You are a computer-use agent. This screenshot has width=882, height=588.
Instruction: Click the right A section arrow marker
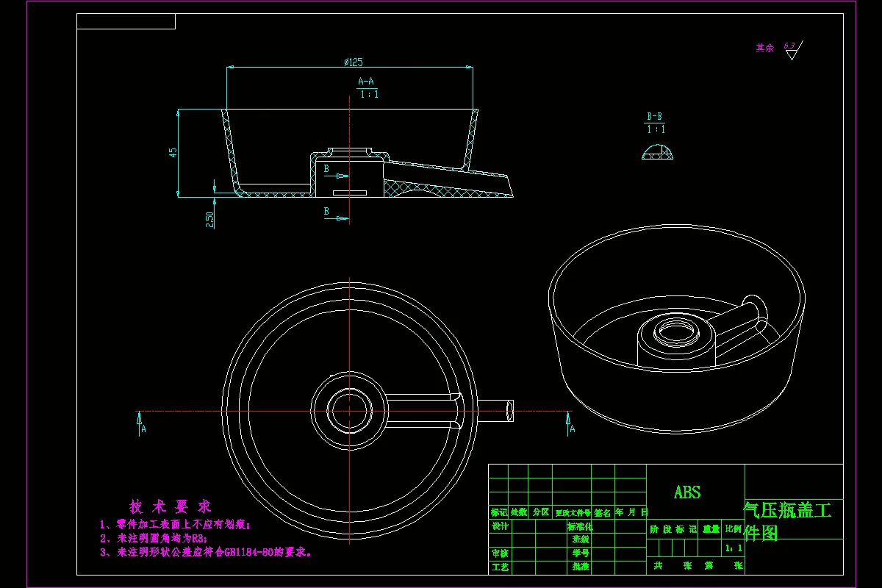coord(570,424)
